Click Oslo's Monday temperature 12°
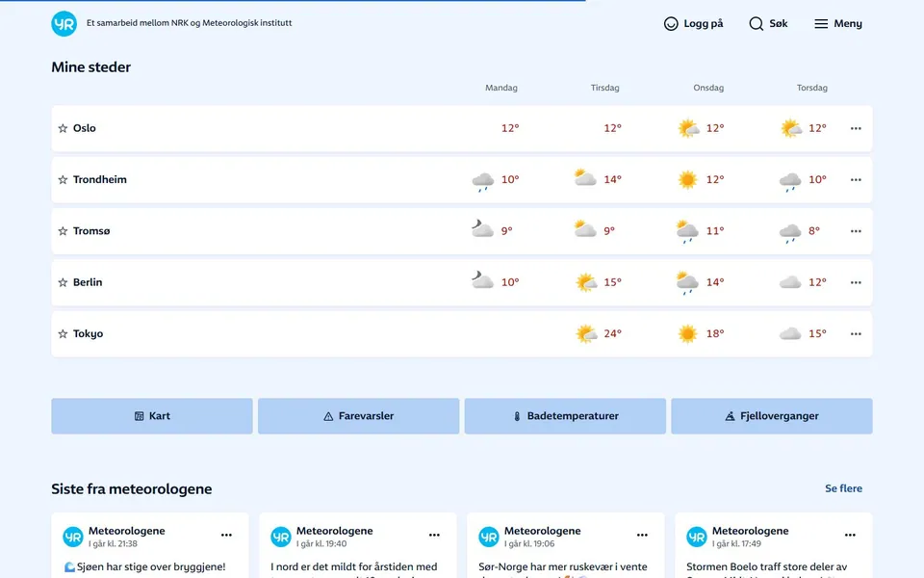This screenshot has width=924, height=578. coord(510,128)
